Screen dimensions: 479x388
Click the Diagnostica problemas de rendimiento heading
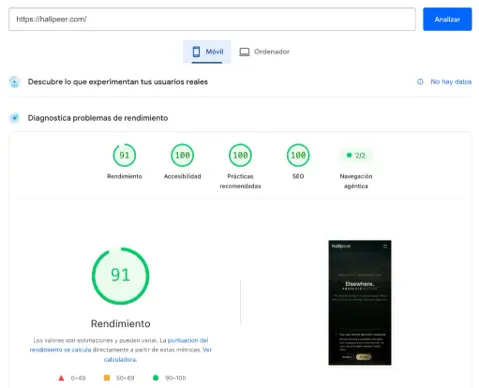coord(98,118)
